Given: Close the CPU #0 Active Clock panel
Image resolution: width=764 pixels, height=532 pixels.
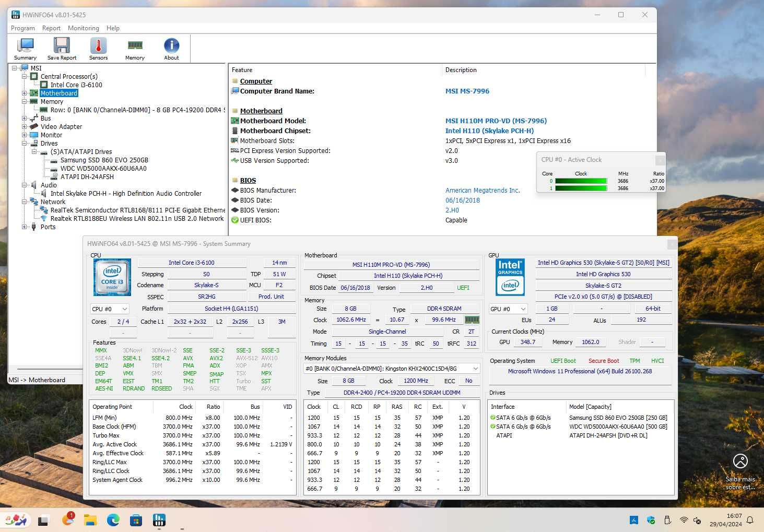Looking at the screenshot, I should coord(660,160).
